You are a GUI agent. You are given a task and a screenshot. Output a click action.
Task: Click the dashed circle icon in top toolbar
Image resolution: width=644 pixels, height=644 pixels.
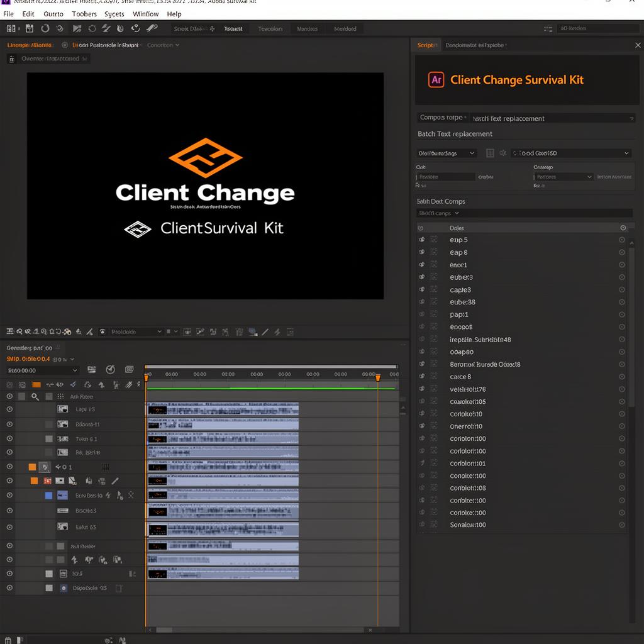pos(92,28)
